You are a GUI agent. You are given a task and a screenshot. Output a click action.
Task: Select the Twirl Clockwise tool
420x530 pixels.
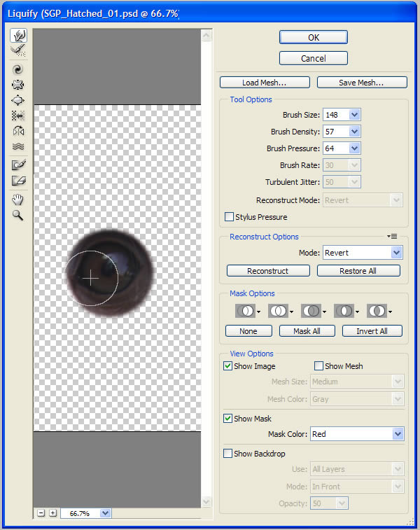18,69
